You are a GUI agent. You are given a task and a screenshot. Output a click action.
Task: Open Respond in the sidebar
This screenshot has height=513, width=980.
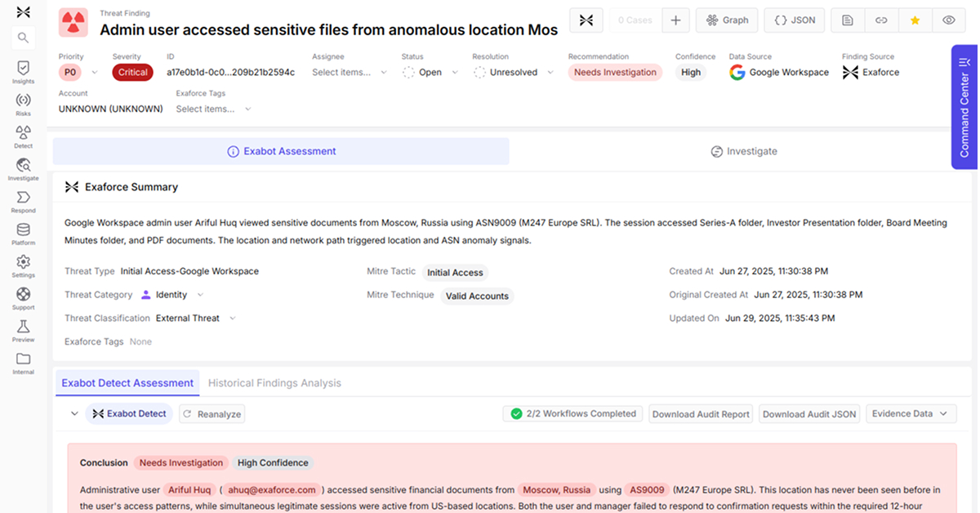click(23, 202)
